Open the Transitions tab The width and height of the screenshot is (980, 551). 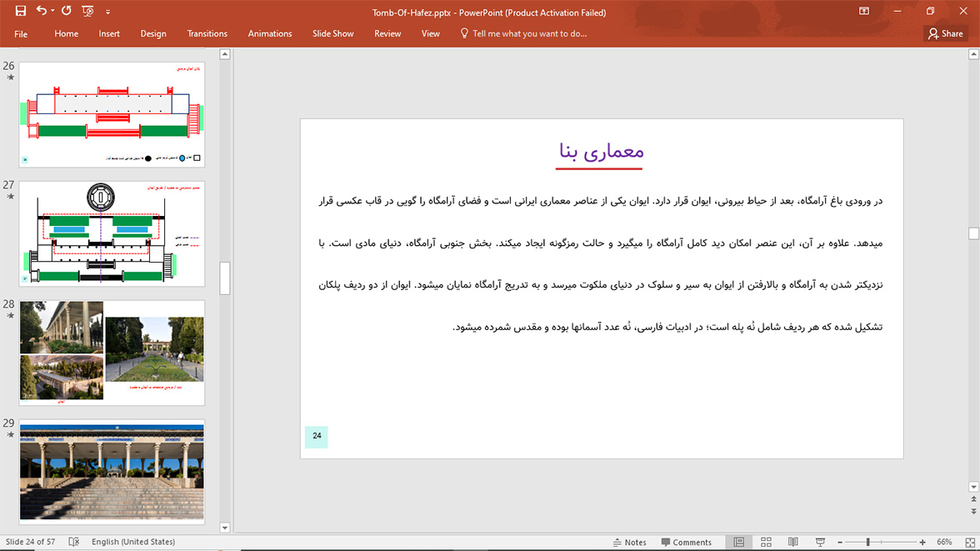click(x=207, y=34)
